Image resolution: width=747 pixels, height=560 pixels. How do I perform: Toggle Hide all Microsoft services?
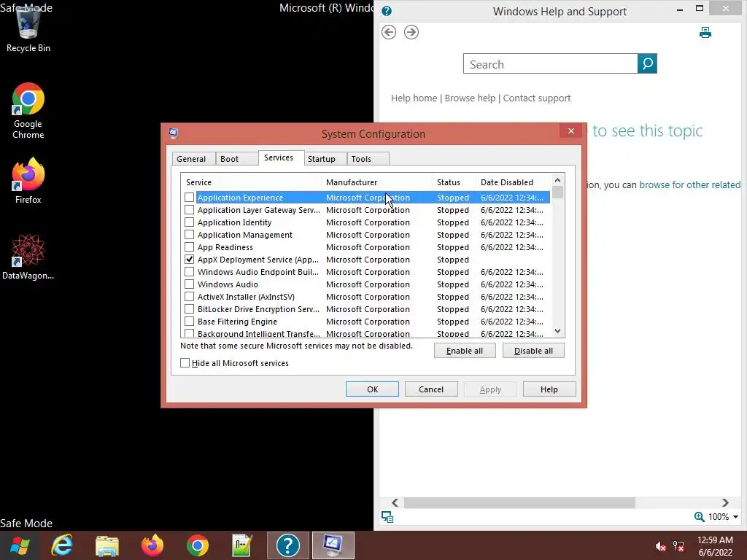coord(185,363)
